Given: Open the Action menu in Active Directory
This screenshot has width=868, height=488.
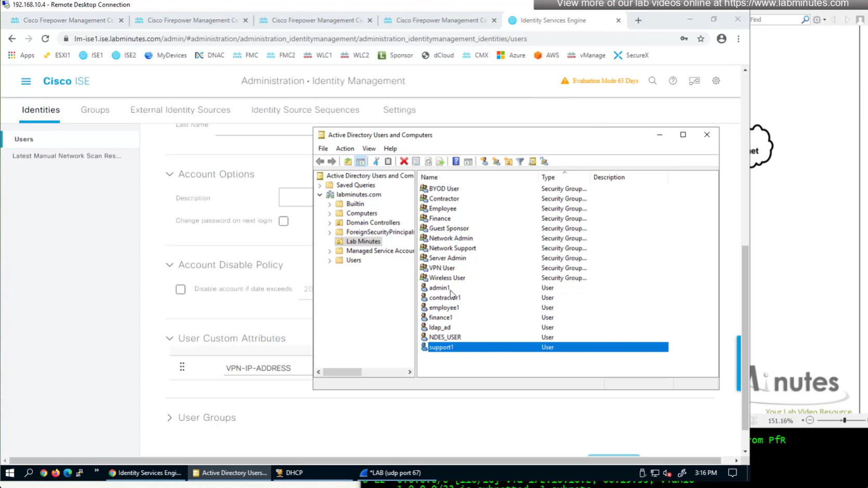Looking at the screenshot, I should [344, 148].
